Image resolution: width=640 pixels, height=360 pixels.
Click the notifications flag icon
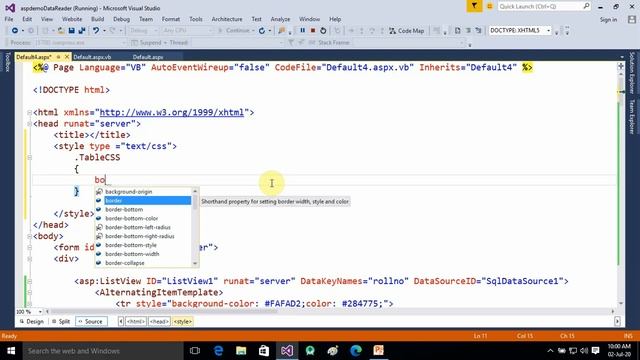tap(474, 6)
